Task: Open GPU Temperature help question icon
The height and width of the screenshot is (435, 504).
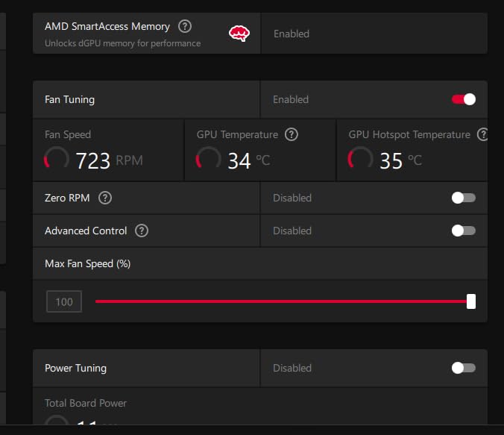Action: point(292,134)
